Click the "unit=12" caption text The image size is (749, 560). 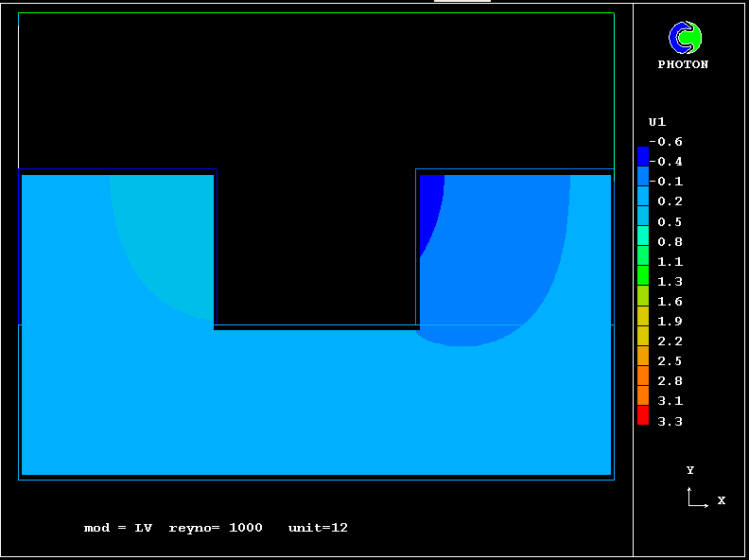tap(318, 528)
